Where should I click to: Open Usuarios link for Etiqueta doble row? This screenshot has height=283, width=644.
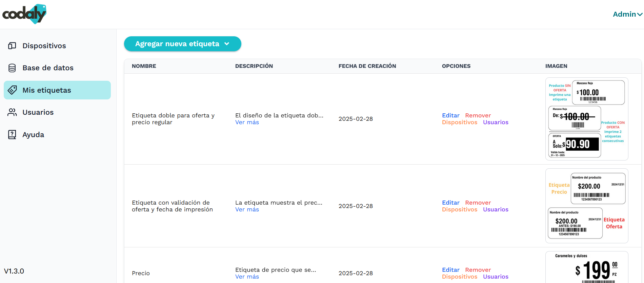coord(495,122)
